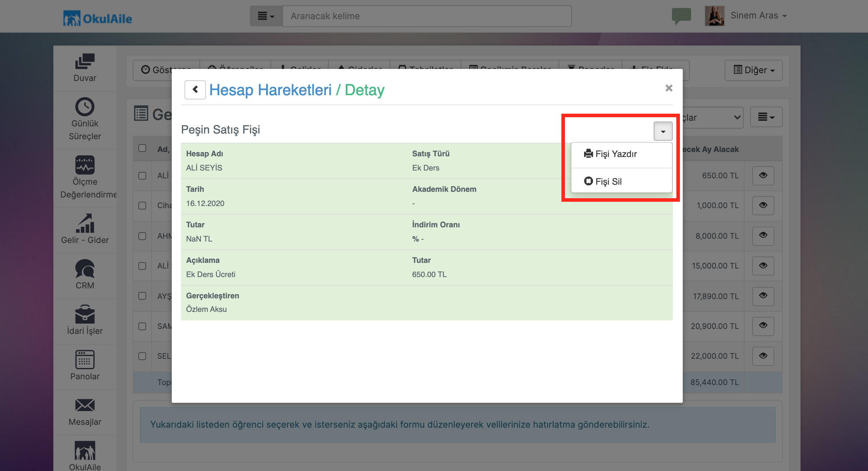Click the ALİ SEYİS account name
Screen dimensions: 868x471
(204, 168)
